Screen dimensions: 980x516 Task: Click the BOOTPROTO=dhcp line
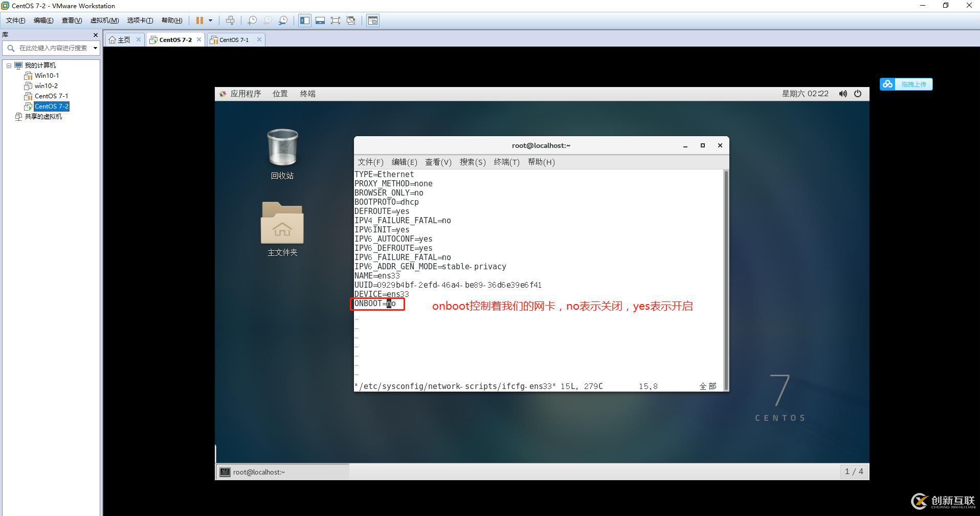pyautogui.click(x=387, y=202)
